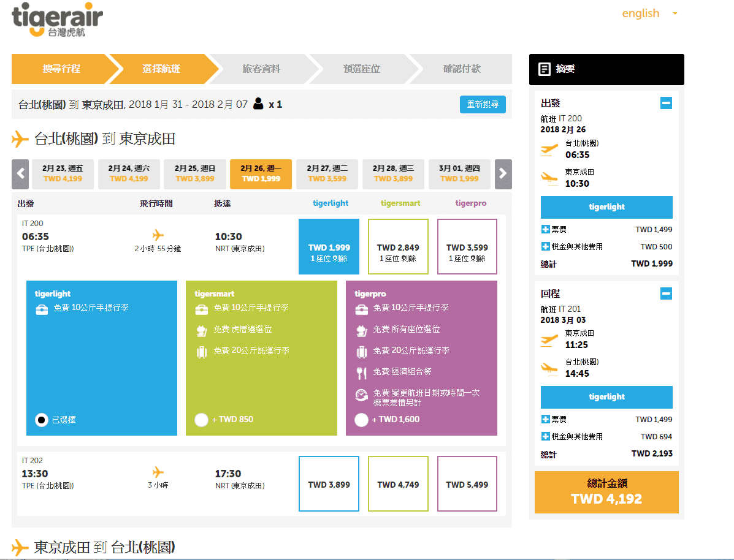Select date 2月 28 週三
734x560 pixels.
tap(393, 174)
